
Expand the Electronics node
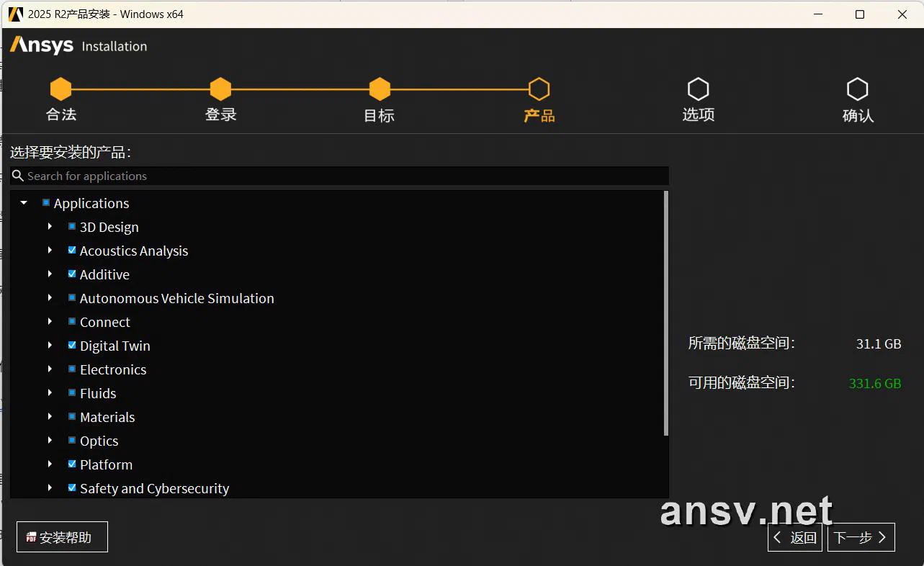tap(50, 369)
